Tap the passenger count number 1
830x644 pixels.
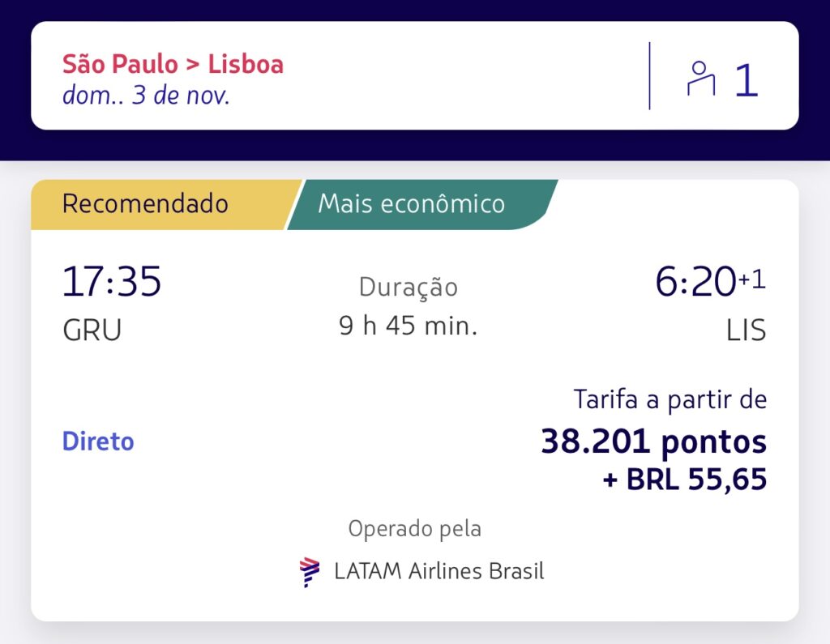(x=746, y=81)
